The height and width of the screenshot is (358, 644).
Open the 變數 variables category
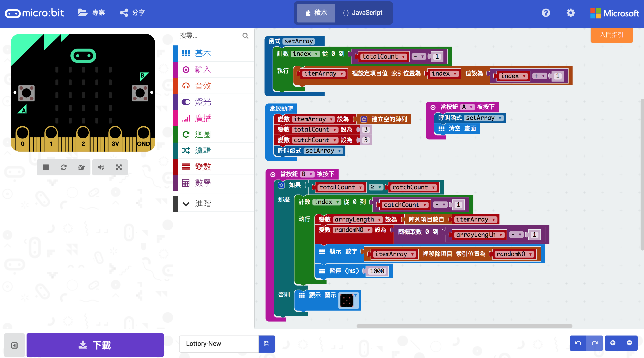[214, 167]
